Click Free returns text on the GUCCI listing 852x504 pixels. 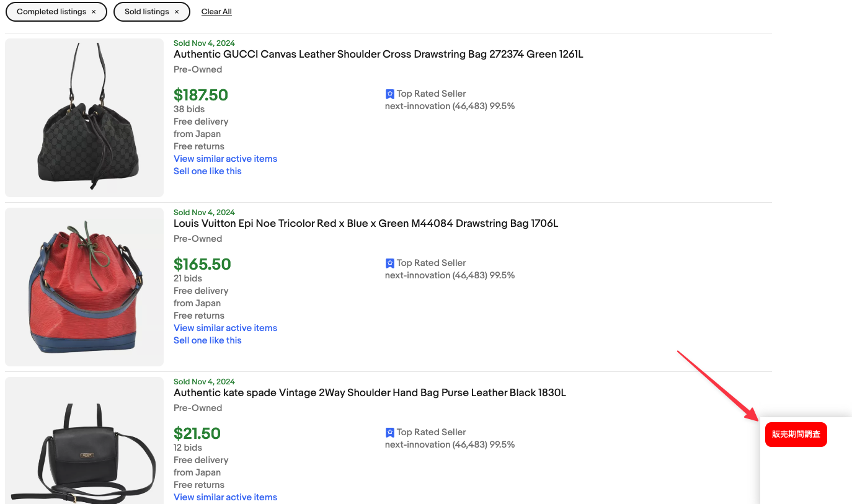pos(199,146)
